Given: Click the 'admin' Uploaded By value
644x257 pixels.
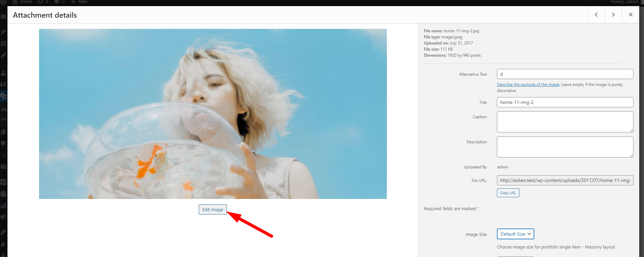Looking at the screenshot, I should (503, 167).
